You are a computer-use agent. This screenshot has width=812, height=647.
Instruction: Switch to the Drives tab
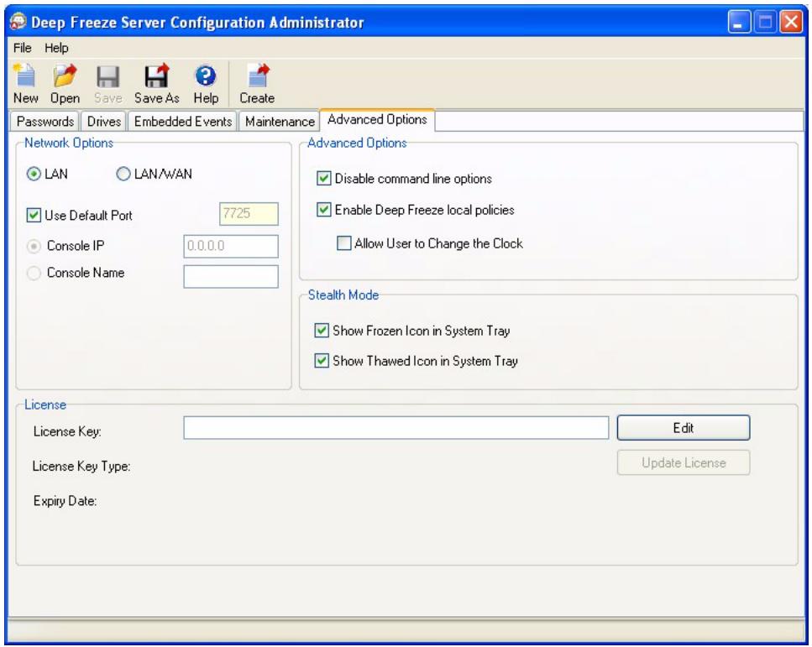pos(103,122)
